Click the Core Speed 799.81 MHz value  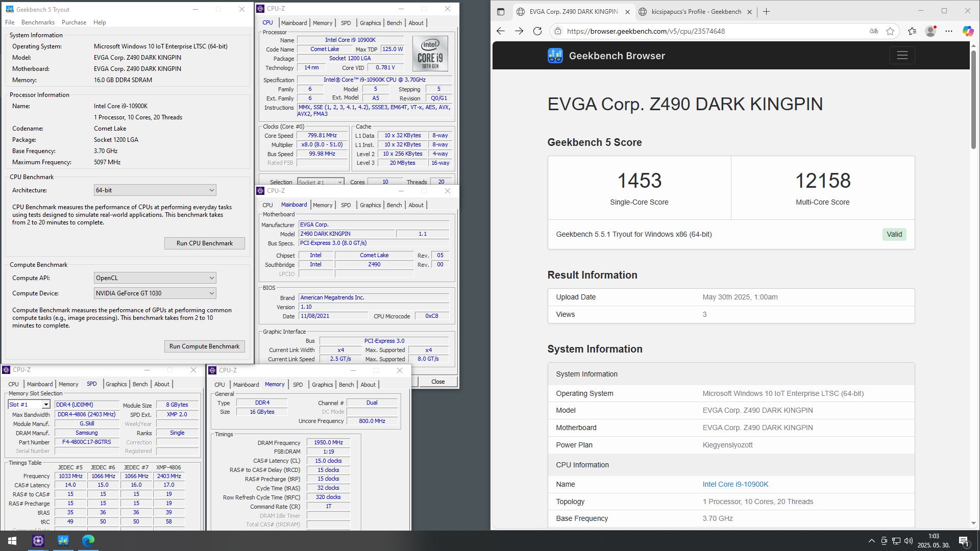click(322, 136)
